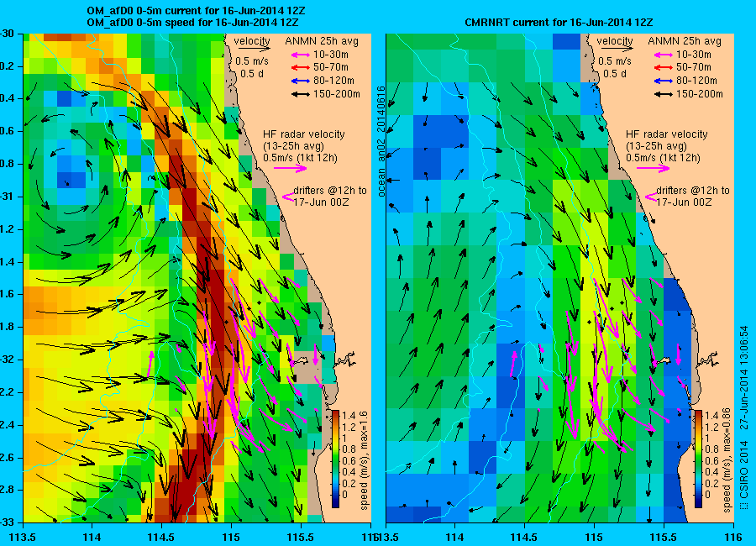Click the red 50-70m legend arrow in OM_afD0 panel
Image resolution: width=756 pixels, height=546 pixels.
click(x=301, y=68)
